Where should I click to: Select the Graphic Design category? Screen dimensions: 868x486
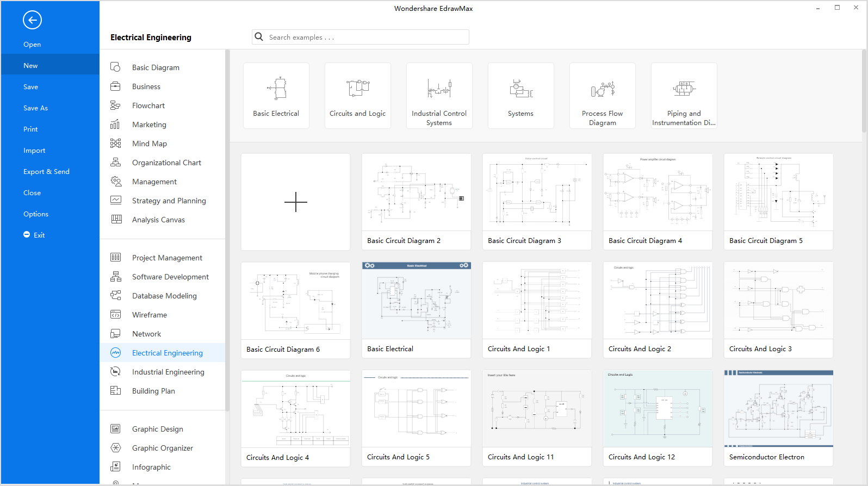point(157,429)
